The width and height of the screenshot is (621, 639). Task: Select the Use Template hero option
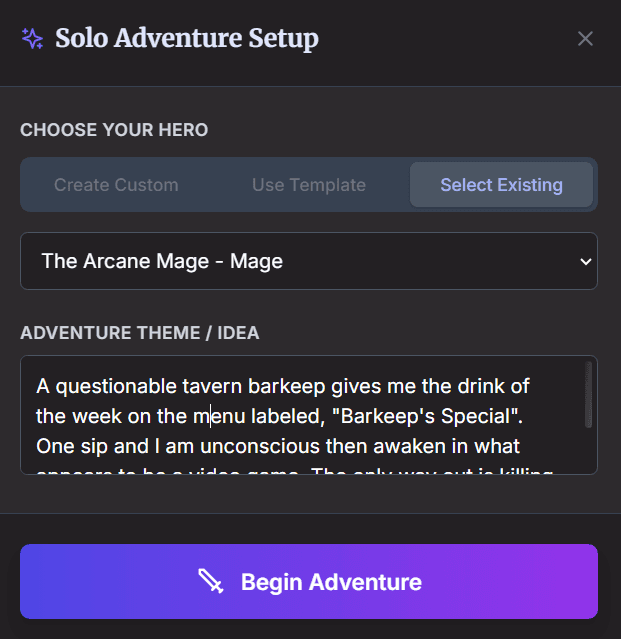coord(309,185)
